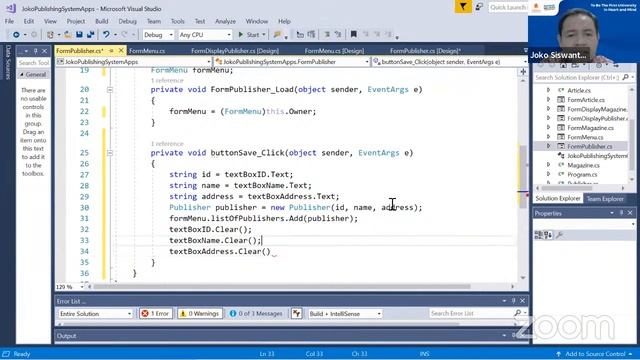Open the Data Sources side tab
This screenshot has height=360, width=640.
tap(8, 62)
